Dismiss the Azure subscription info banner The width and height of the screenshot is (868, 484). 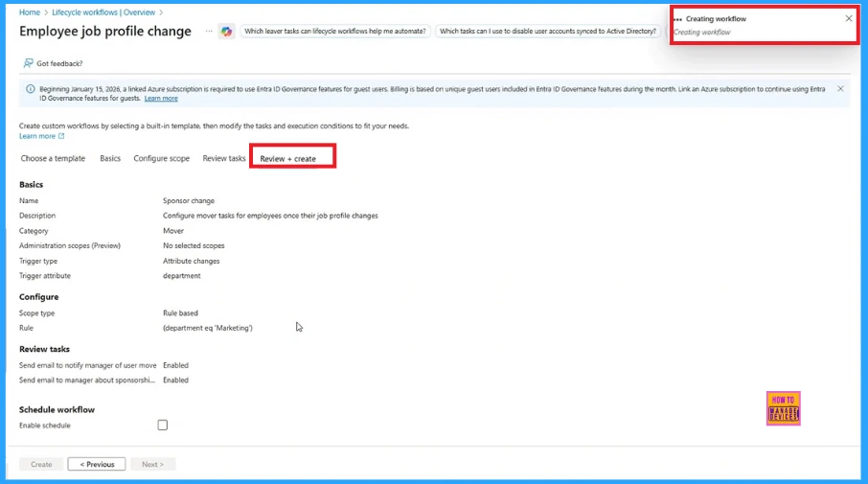point(840,88)
